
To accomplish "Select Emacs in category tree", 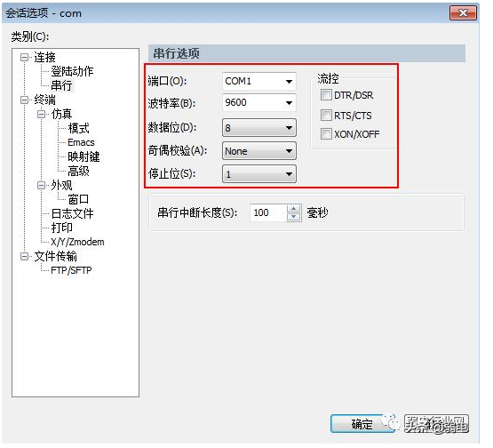I will (x=81, y=142).
